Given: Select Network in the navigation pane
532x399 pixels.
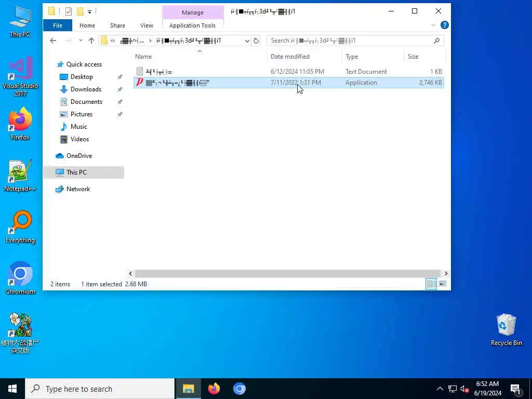Looking at the screenshot, I should (x=78, y=189).
